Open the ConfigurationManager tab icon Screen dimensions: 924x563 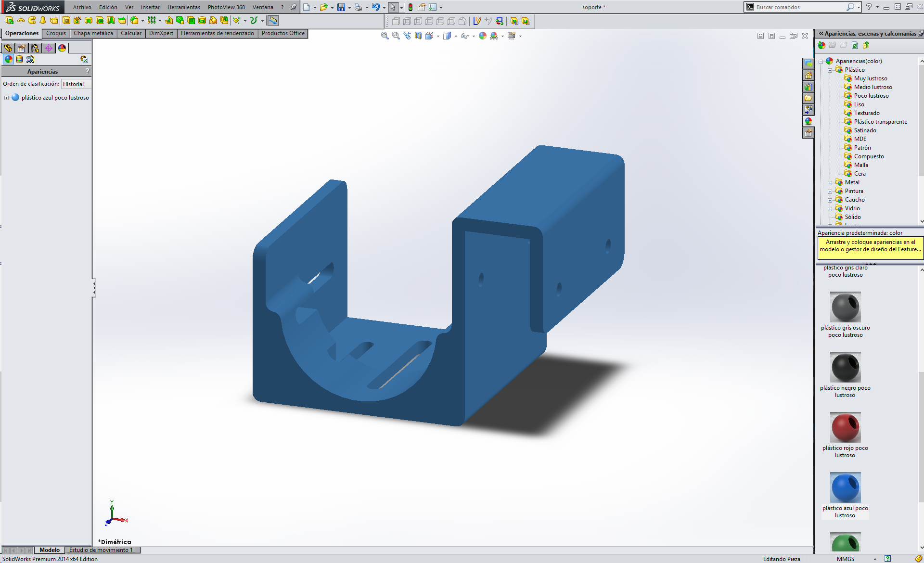pyautogui.click(x=35, y=48)
